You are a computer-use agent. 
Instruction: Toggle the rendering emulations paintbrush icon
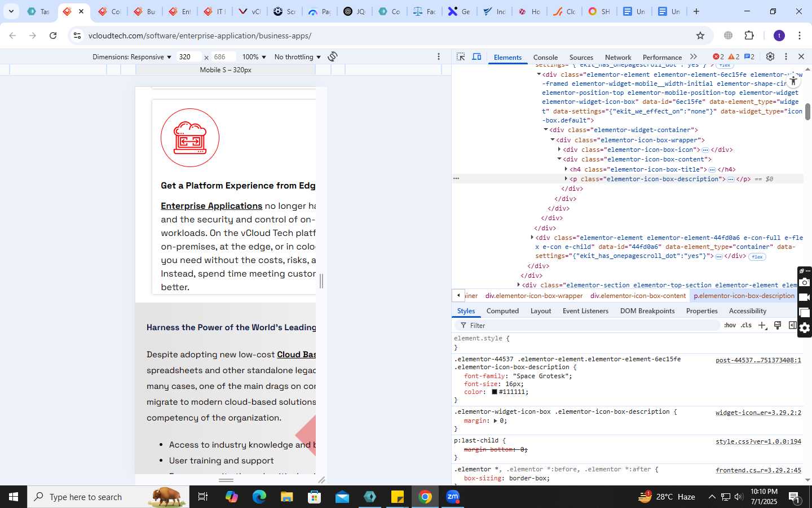[778, 325]
